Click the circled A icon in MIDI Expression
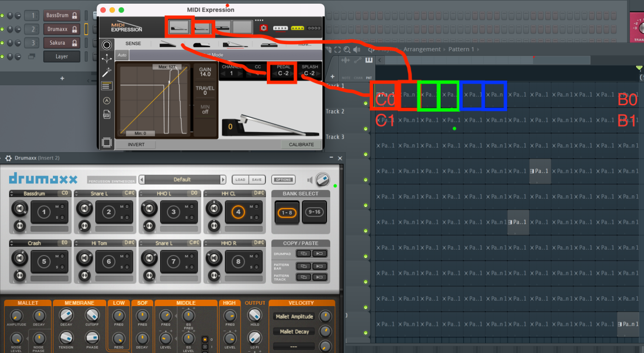 coord(107,101)
